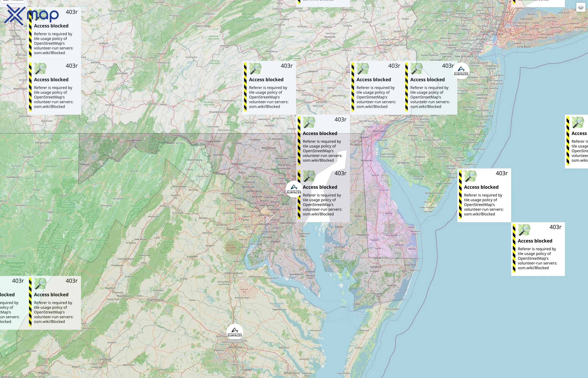
Task: Click the Frederick city label
Action: pos(237,164)
